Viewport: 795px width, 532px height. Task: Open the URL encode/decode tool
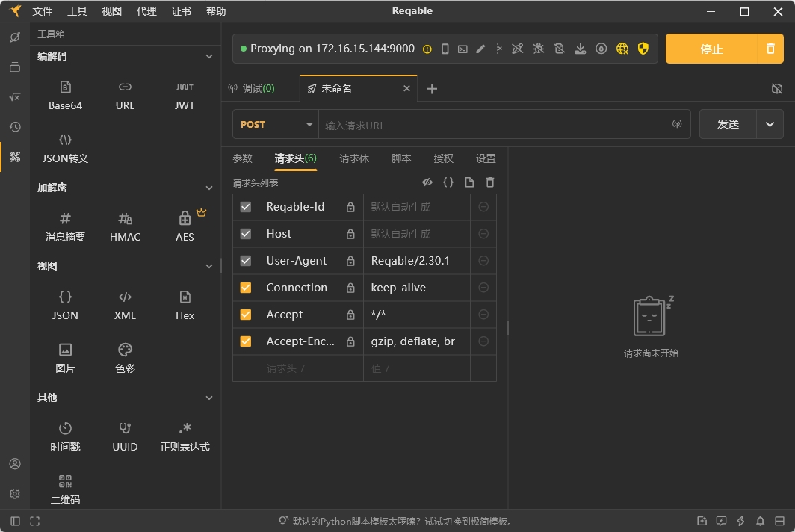pos(125,96)
